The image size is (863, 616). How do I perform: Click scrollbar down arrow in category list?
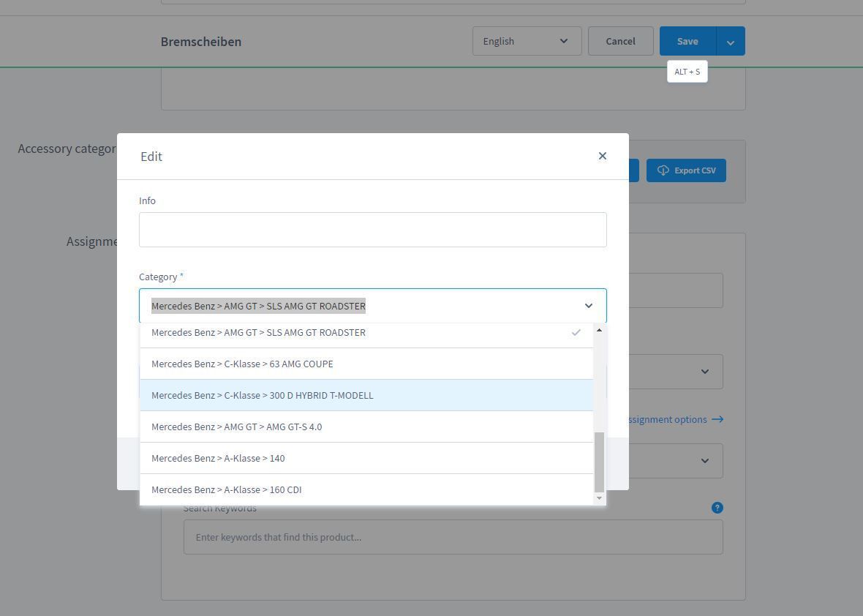point(600,498)
